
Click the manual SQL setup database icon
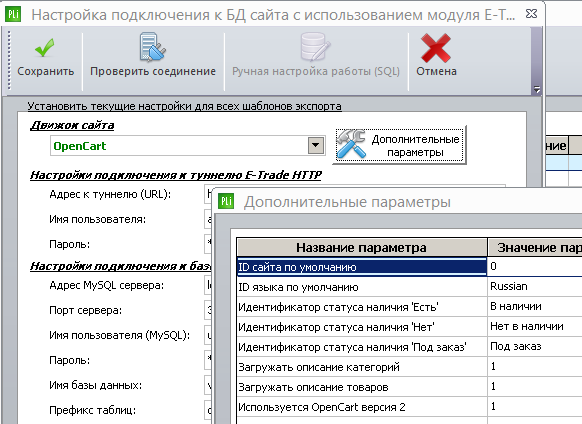(315, 47)
